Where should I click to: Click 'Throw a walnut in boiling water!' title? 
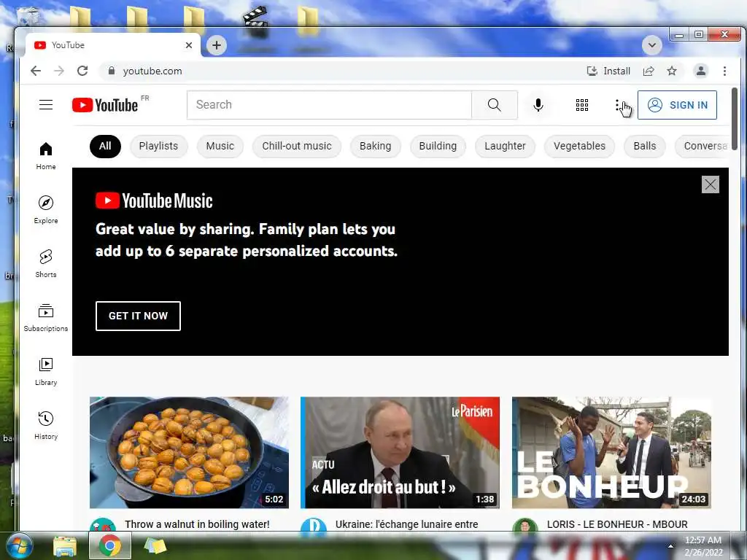[197, 524]
